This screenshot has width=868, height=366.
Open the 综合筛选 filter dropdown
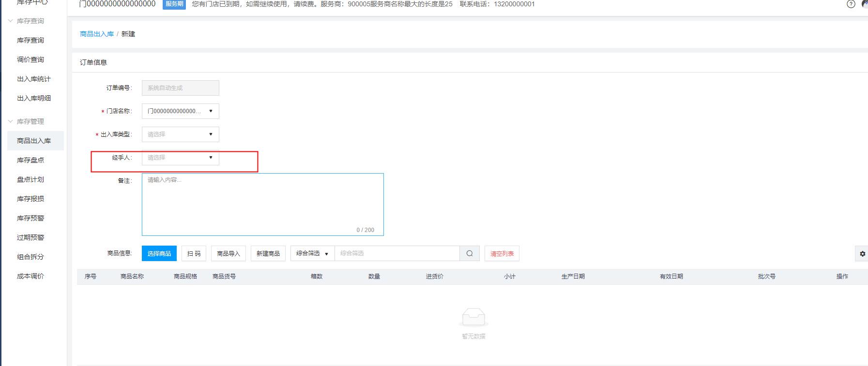pyautogui.click(x=312, y=253)
